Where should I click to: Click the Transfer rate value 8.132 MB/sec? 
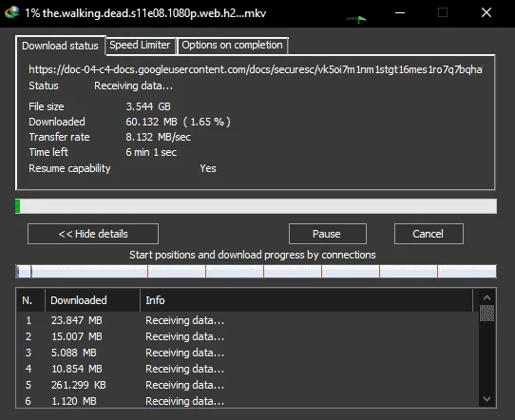pyautogui.click(x=158, y=137)
